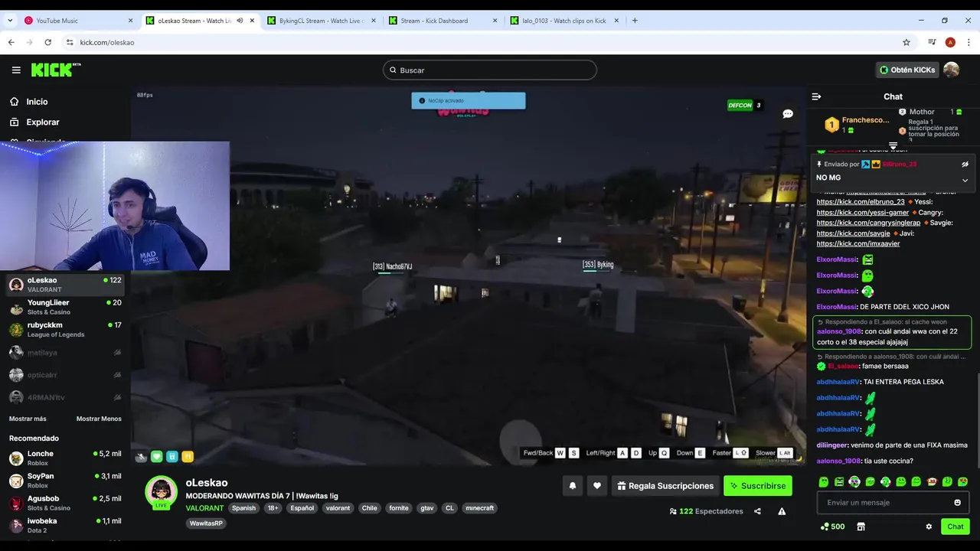980x551 pixels.
Task: Open the Chrome three-dot menu
Action: coord(968,43)
